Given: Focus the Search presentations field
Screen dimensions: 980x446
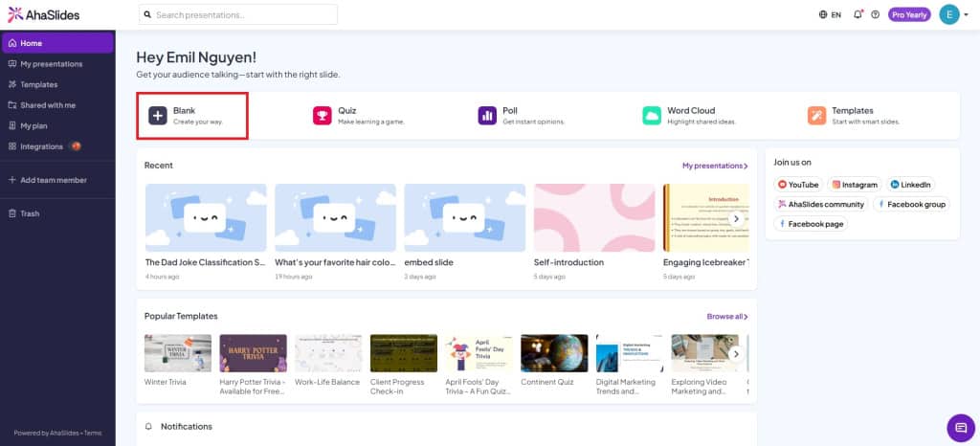Looking at the screenshot, I should pos(238,14).
